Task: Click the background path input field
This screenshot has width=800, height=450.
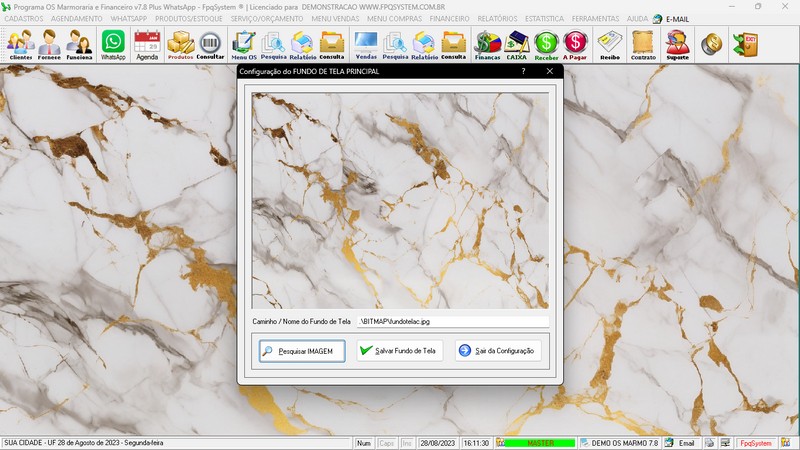Action: tap(453, 321)
